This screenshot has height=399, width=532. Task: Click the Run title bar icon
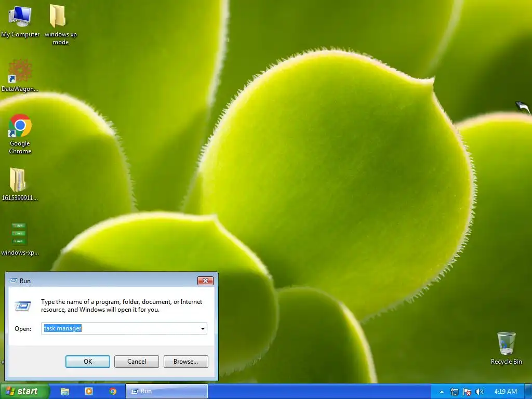(x=14, y=281)
